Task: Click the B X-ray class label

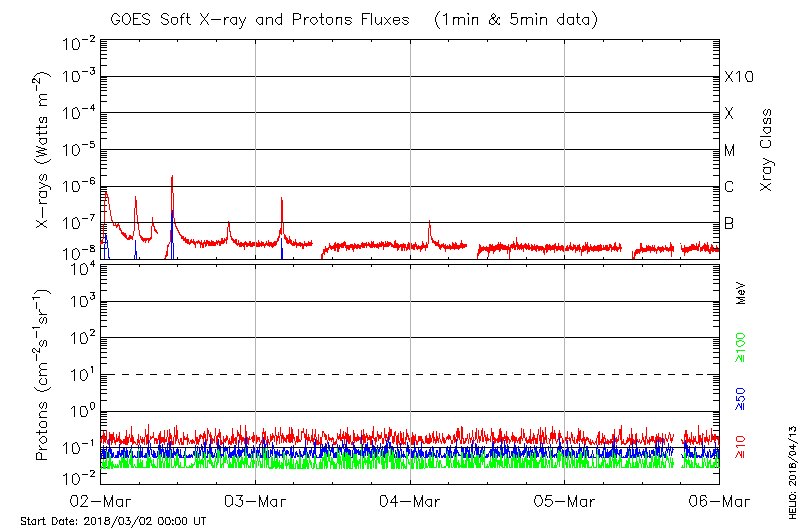Action: [x=730, y=223]
